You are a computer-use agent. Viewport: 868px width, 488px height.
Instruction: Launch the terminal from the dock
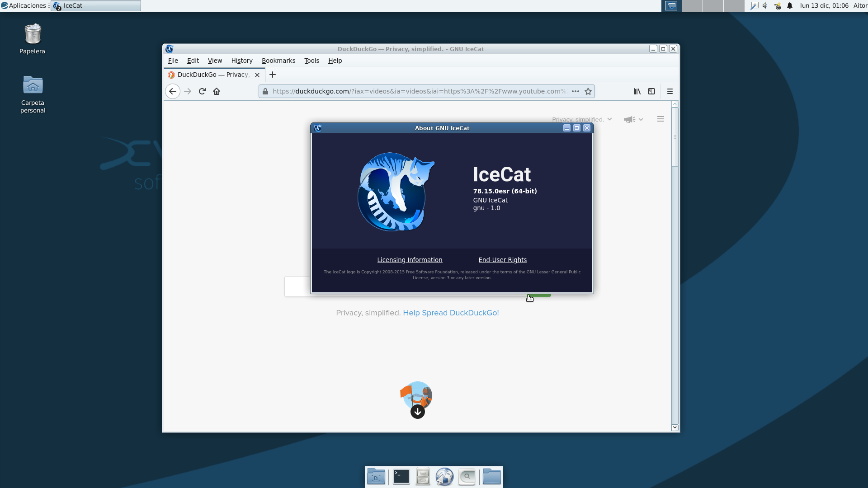coord(401,477)
